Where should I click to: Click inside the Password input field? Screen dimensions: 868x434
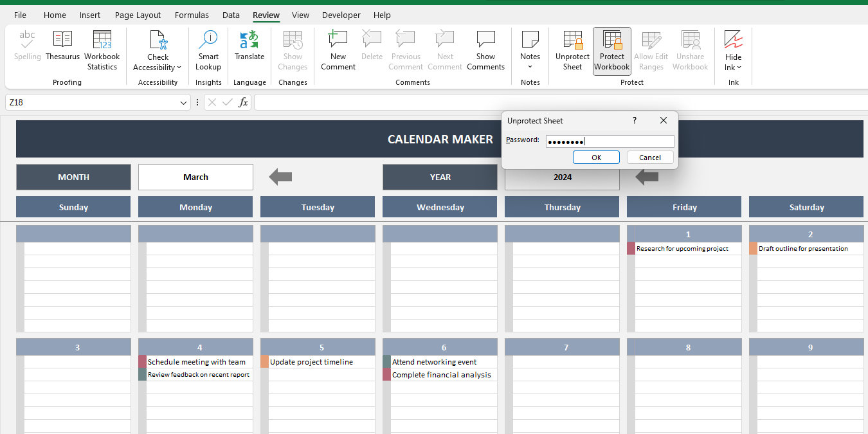(610, 141)
